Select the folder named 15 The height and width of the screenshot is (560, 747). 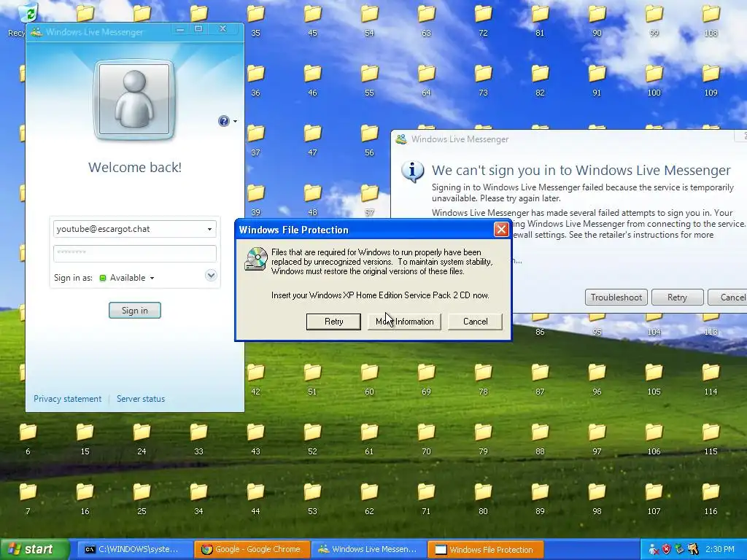tap(85, 439)
